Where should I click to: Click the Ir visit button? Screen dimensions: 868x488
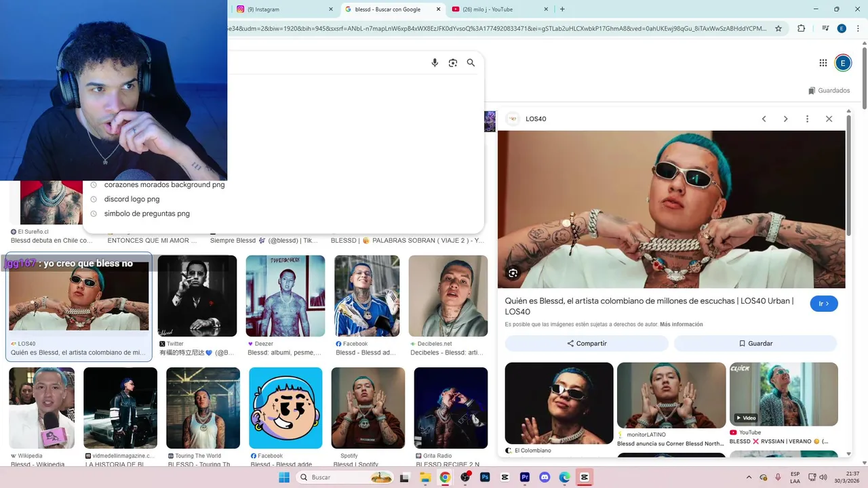click(x=824, y=304)
